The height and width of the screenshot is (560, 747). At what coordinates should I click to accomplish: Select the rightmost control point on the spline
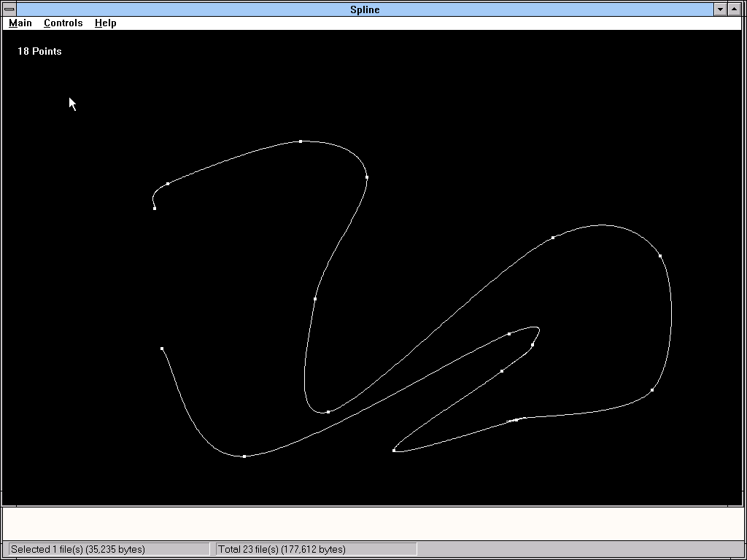pos(660,256)
